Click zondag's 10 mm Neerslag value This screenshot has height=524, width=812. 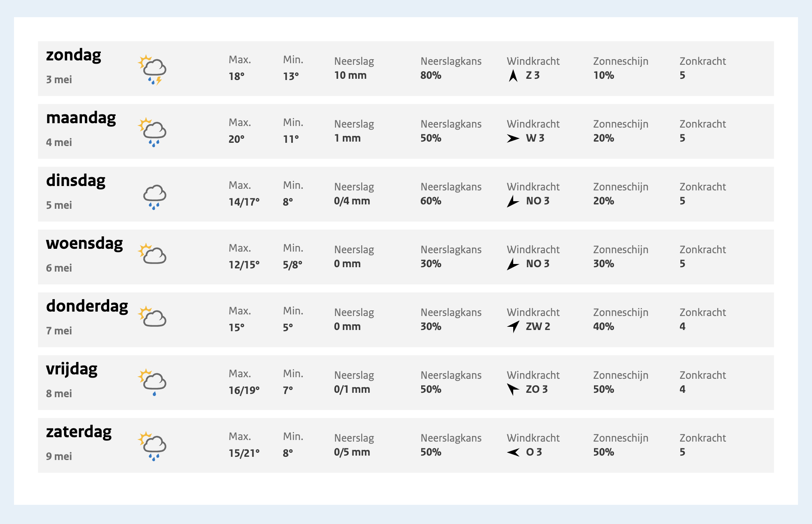[x=350, y=75]
